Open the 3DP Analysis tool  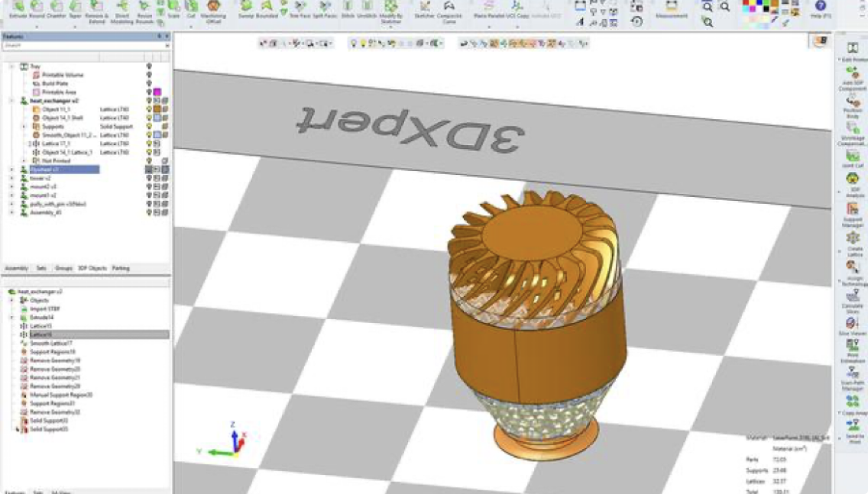tap(853, 186)
